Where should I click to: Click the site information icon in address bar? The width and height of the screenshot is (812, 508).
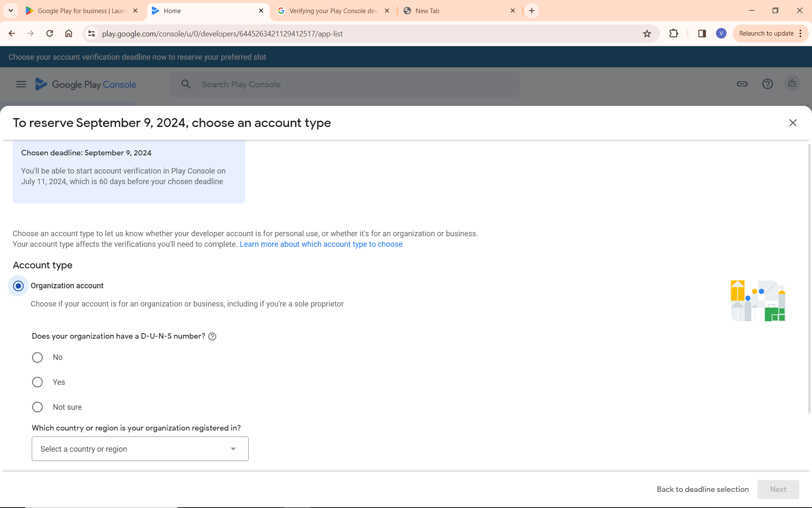pos(91,33)
